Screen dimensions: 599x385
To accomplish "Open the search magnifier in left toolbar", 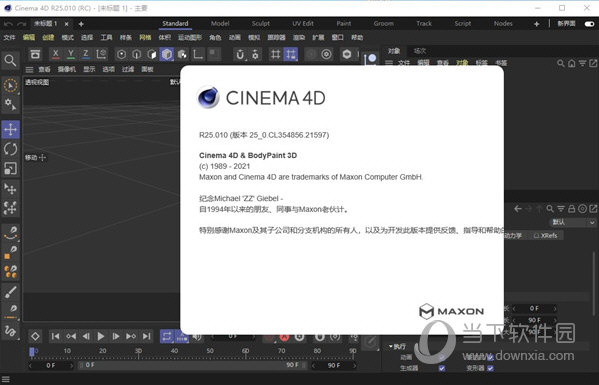I will pyautogui.click(x=10, y=60).
